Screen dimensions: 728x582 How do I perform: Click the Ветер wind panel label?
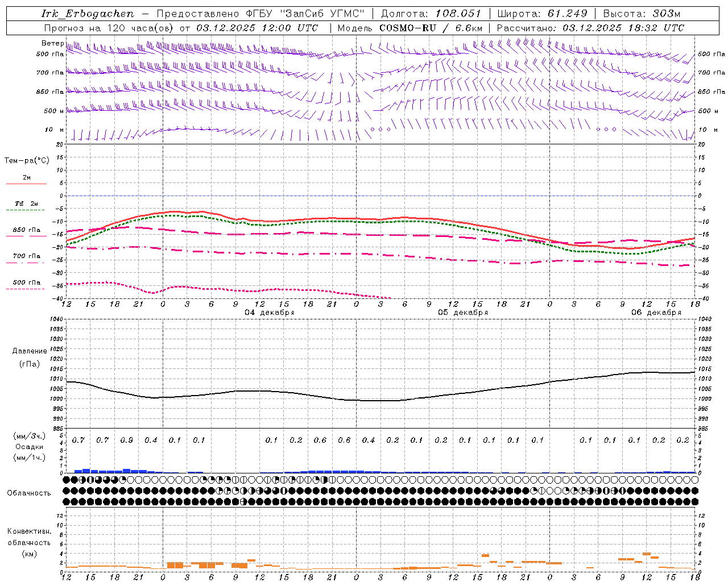[52, 43]
